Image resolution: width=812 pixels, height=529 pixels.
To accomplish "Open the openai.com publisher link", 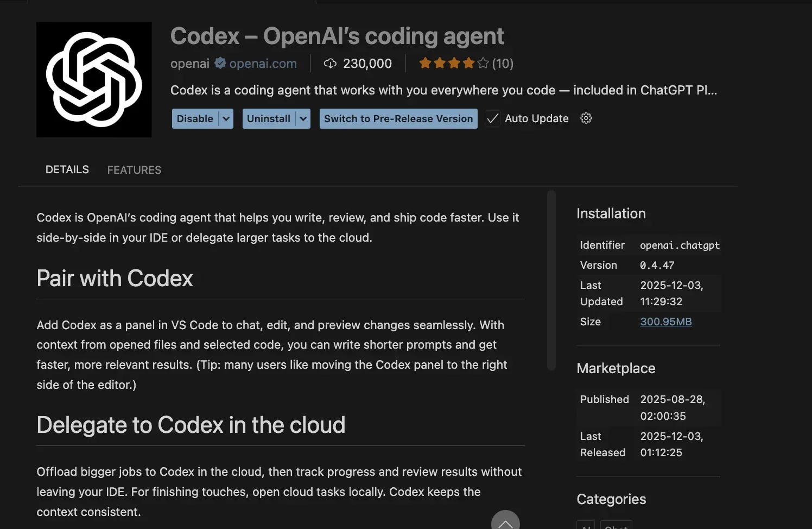I will (263, 64).
